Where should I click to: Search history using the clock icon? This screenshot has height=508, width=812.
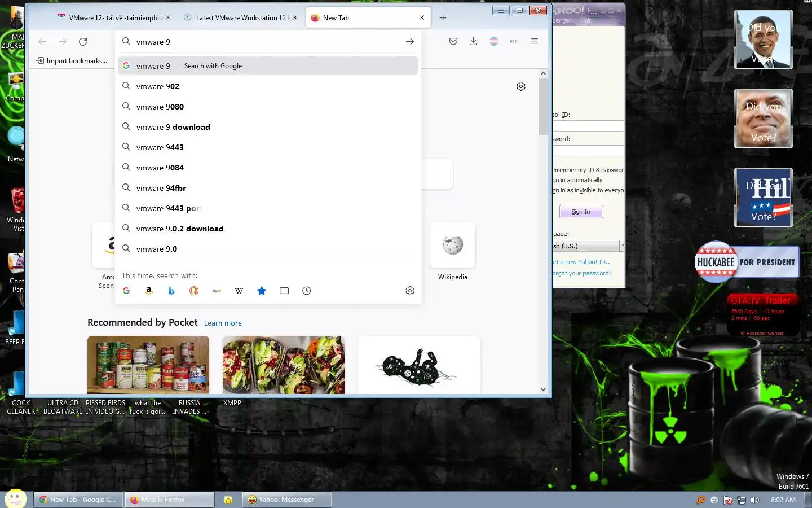point(307,291)
